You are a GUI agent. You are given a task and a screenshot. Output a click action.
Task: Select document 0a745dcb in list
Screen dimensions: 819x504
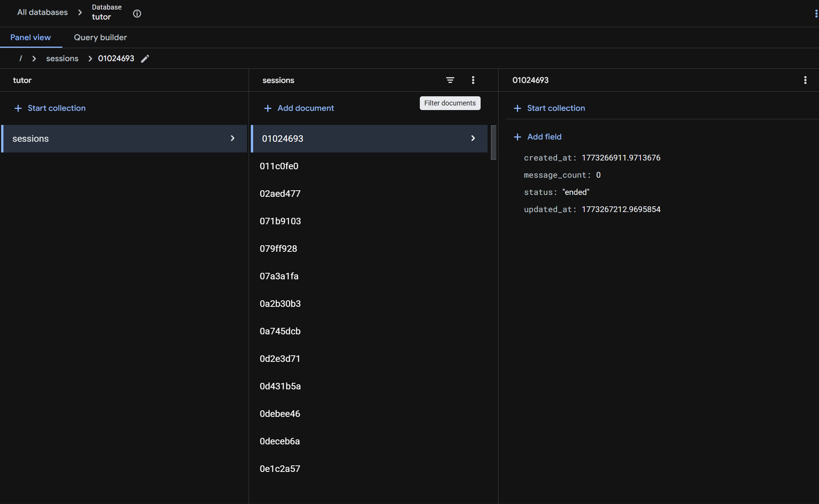pos(280,331)
